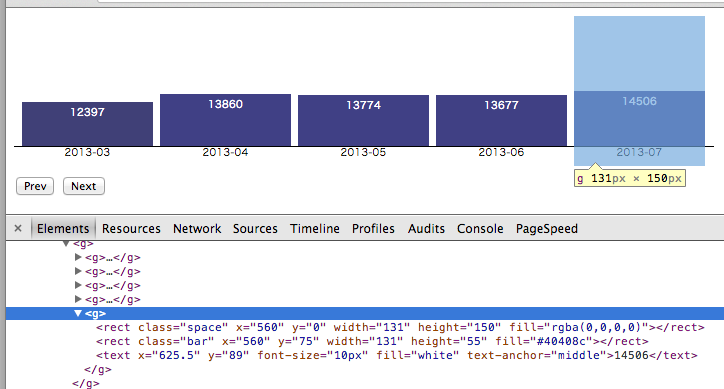The width and height of the screenshot is (724, 389).
Task: Open the Resources tab
Action: [131, 229]
